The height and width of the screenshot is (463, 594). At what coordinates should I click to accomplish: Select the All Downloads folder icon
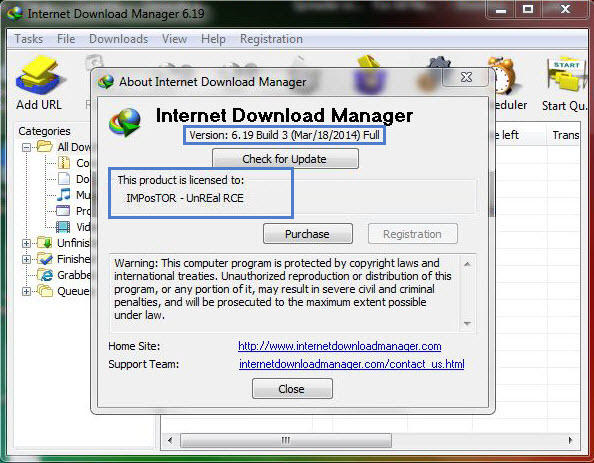(44, 146)
